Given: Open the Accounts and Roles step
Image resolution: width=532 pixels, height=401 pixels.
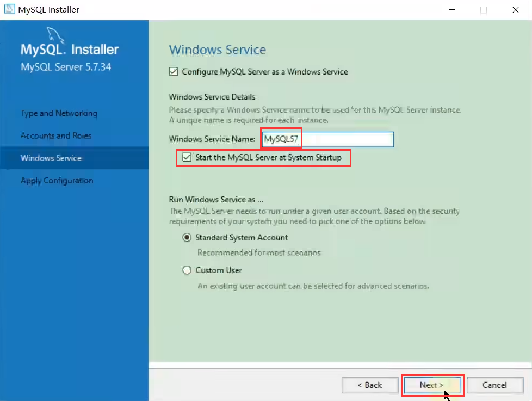Looking at the screenshot, I should pos(56,135).
